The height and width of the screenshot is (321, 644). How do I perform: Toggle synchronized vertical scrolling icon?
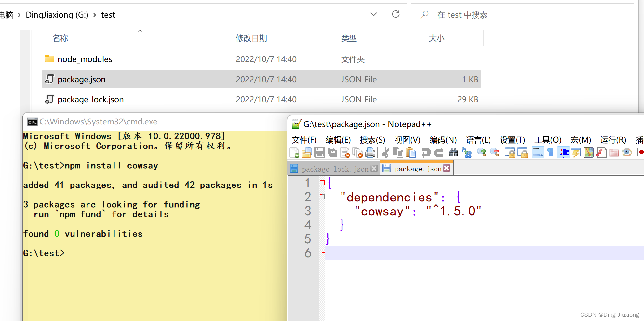point(510,152)
